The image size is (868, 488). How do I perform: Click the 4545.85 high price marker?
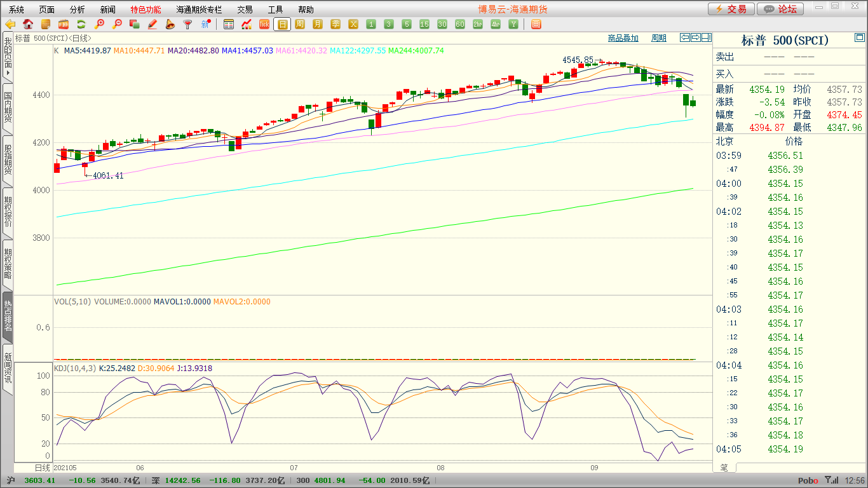[578, 60]
